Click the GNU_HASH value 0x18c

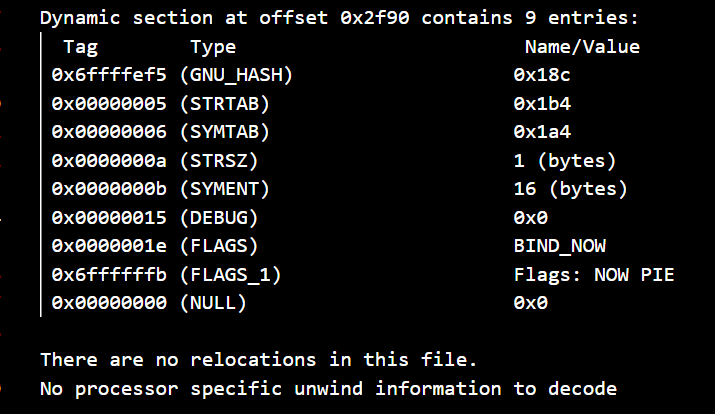[542, 75]
